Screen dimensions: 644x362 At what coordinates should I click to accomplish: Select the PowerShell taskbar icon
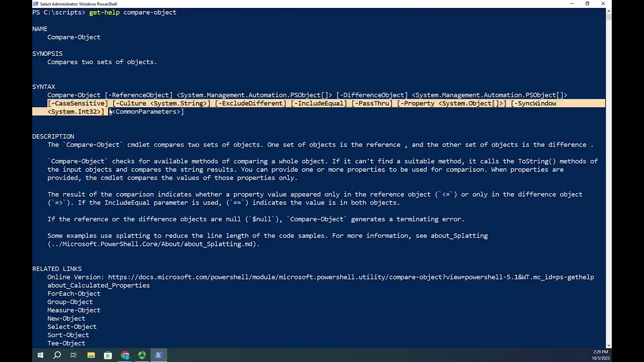pos(158,355)
